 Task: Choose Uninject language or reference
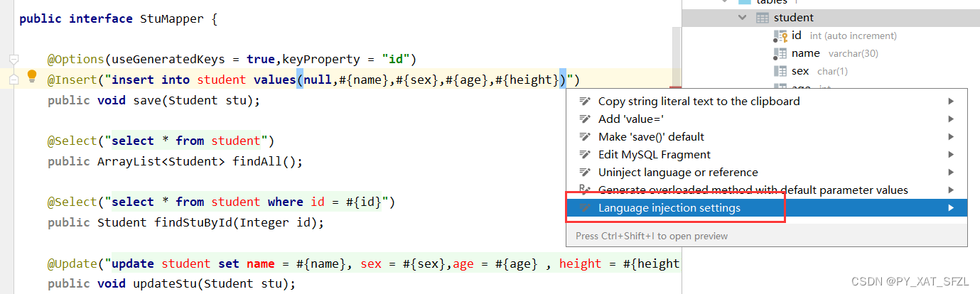(767, 173)
